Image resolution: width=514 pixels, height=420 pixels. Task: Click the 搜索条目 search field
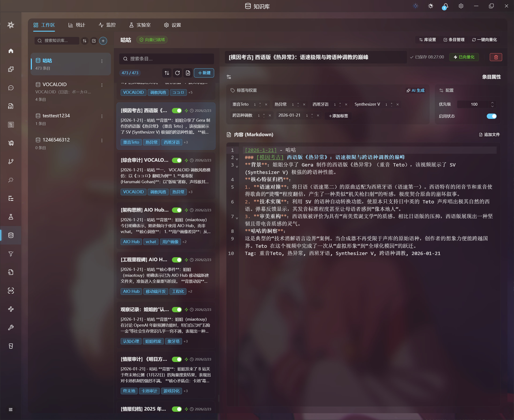coord(167,59)
